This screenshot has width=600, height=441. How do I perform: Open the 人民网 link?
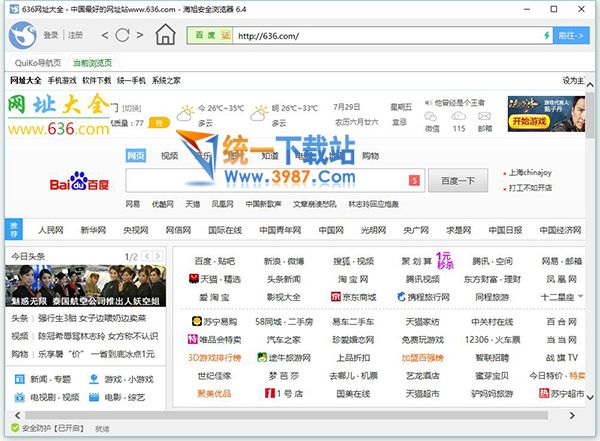click(x=51, y=230)
